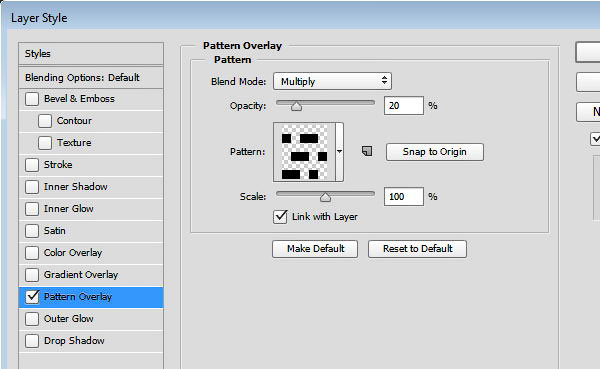The height and width of the screenshot is (369, 600).
Task: Select the Bevel & Emboss style label
Action: click(x=79, y=99)
